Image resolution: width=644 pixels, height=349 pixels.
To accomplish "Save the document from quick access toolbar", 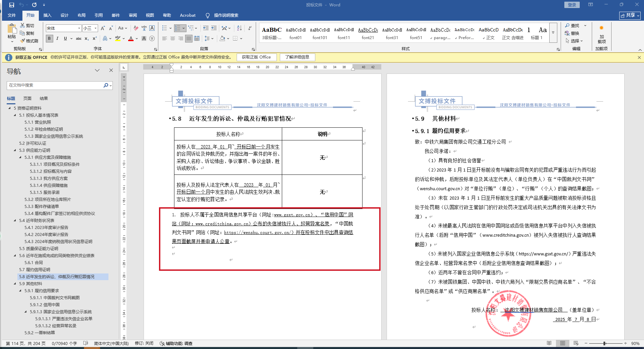I will [12, 5].
